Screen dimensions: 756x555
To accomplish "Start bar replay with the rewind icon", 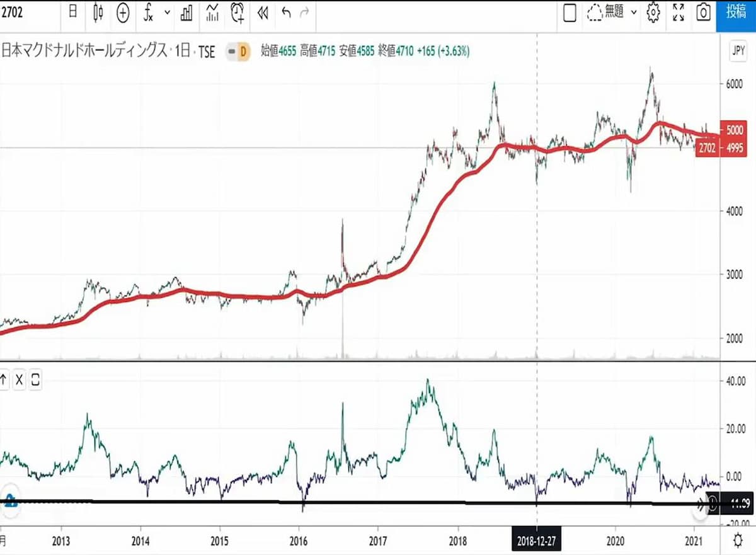I will click(263, 13).
